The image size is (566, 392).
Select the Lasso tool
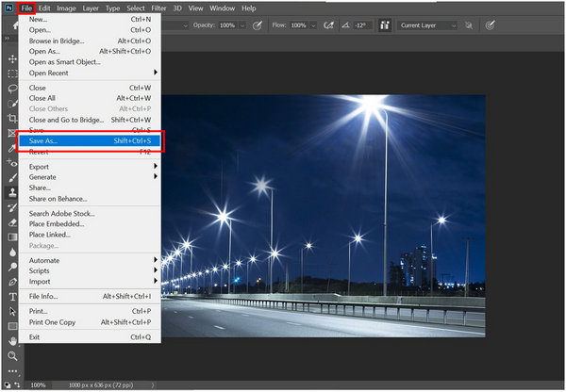(12, 89)
